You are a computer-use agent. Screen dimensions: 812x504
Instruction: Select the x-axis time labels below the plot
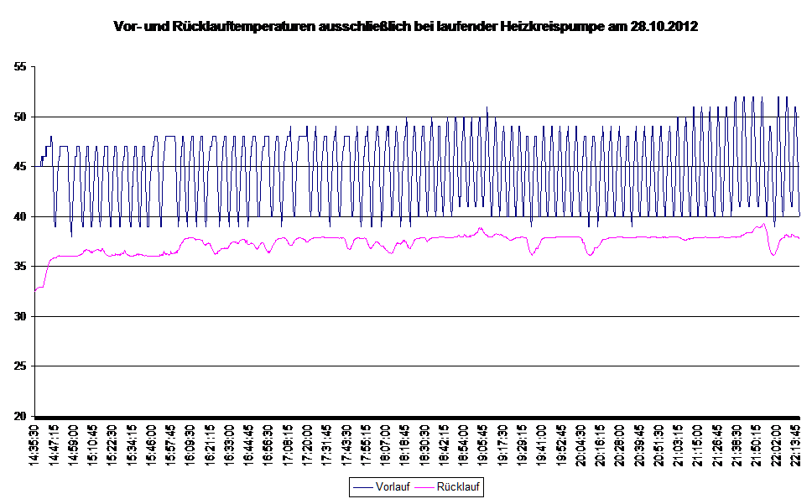[x=415, y=443]
